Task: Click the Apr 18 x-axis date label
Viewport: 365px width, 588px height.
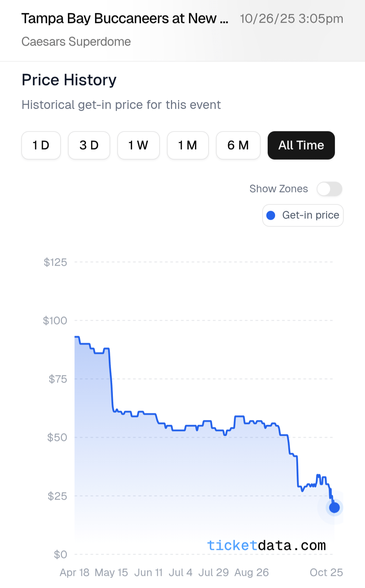Action: 74,572
